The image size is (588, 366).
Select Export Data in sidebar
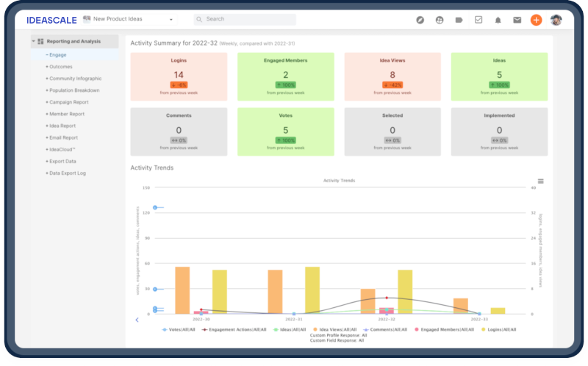(x=62, y=161)
